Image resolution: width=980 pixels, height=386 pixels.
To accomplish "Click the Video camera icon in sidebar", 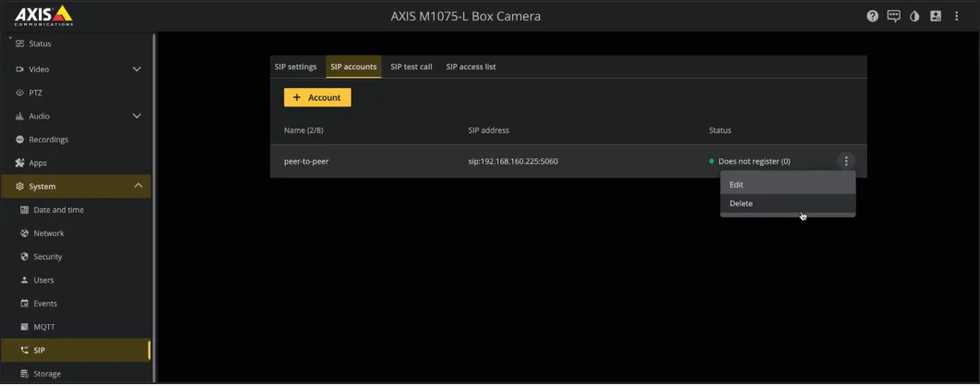I will pos(20,69).
